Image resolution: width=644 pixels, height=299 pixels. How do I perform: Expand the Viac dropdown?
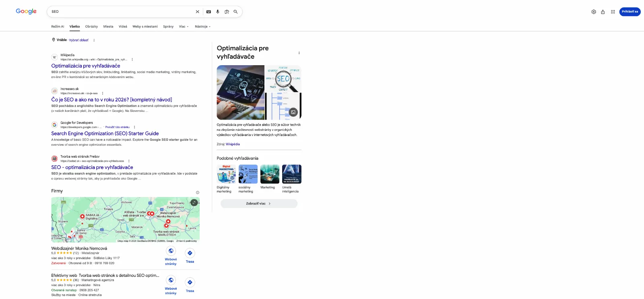[184, 27]
